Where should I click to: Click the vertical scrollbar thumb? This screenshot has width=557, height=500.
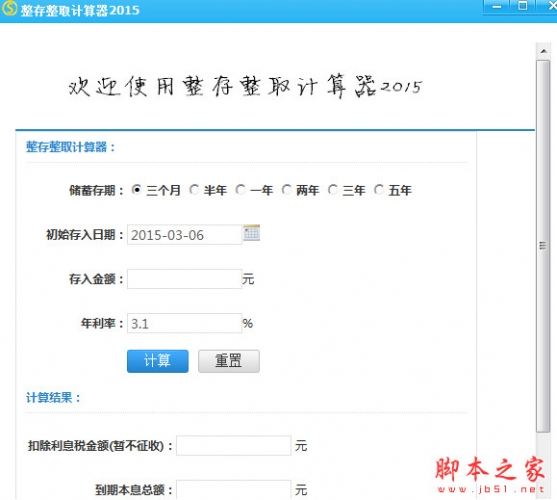coord(543,246)
